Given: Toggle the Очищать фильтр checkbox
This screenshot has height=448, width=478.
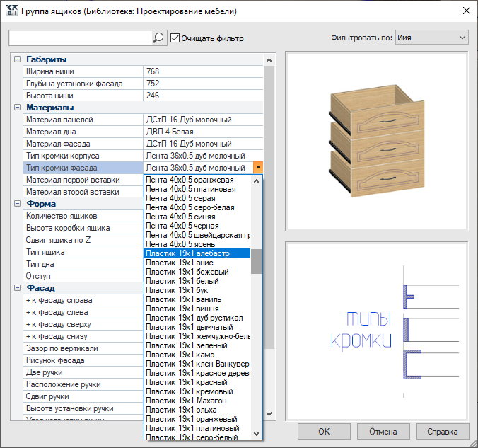Looking at the screenshot, I should (175, 38).
